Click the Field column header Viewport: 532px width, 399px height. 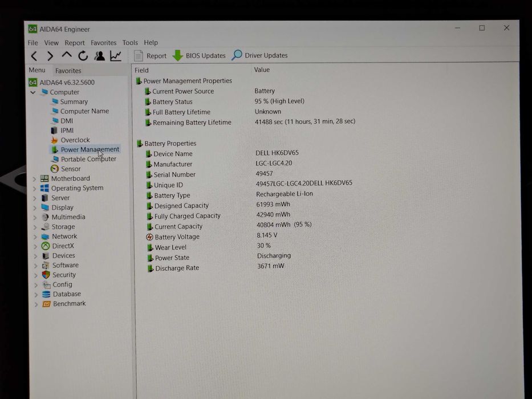[x=141, y=70]
